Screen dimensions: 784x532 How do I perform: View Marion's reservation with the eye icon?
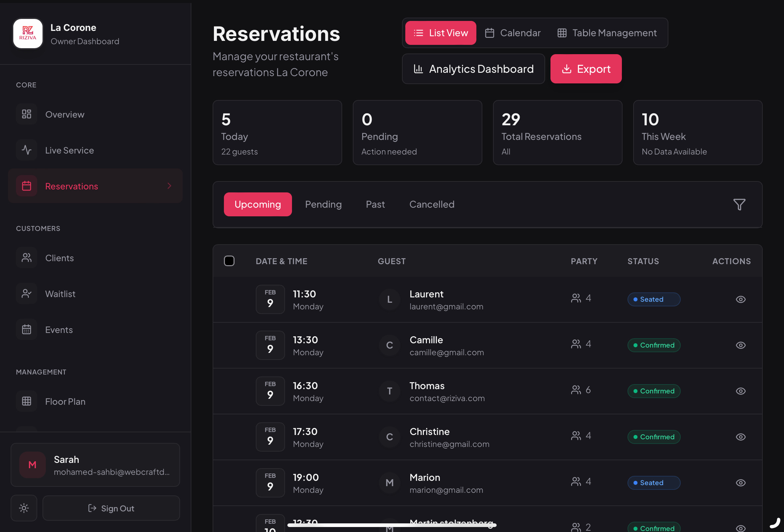(x=740, y=483)
